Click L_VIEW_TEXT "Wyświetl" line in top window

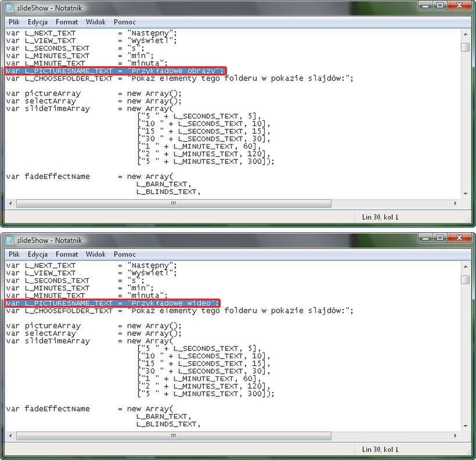[91, 41]
